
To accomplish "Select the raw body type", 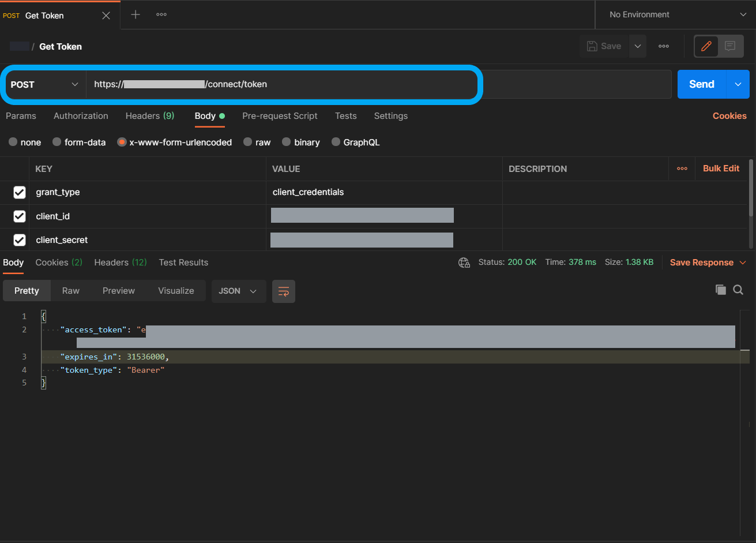I will (x=257, y=142).
